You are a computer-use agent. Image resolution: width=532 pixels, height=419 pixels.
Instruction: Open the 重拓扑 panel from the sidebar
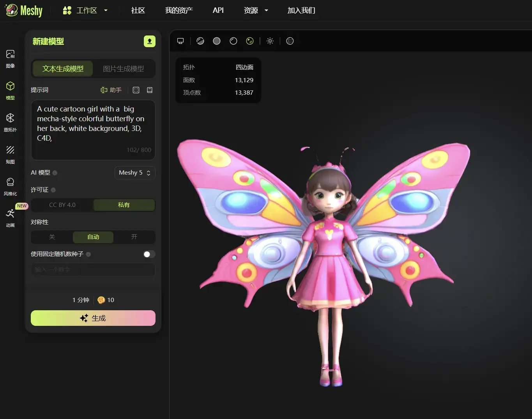pyautogui.click(x=10, y=122)
